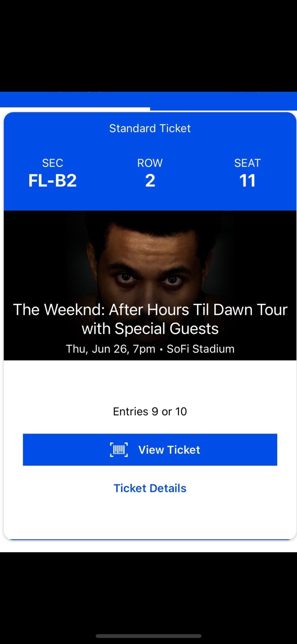Click the SEC label

53,163
